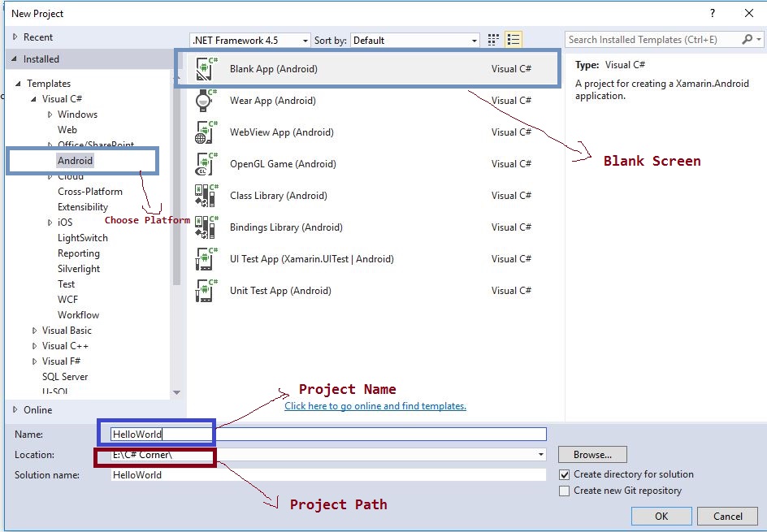The width and height of the screenshot is (767, 532).
Task: Select the Silverlight tree item
Action: click(x=79, y=269)
